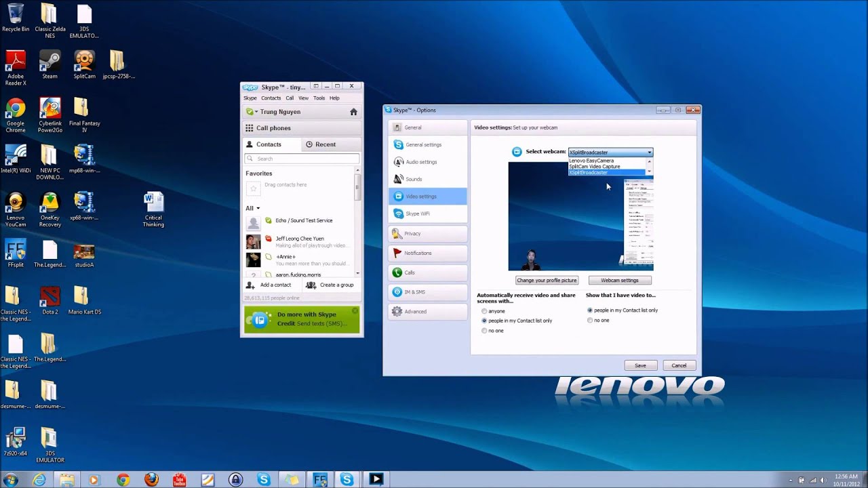
Task: Click Change your profile picture button
Action: tap(547, 280)
